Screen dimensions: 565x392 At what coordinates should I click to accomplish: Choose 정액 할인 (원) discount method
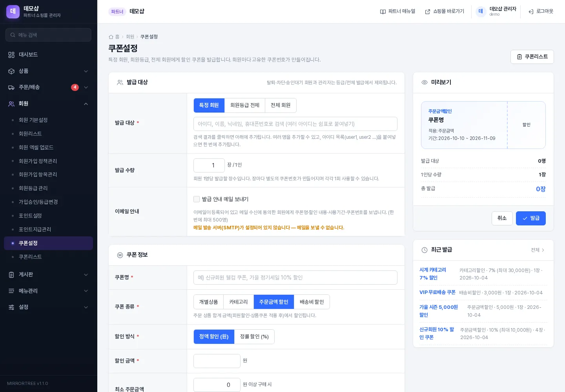[x=214, y=337]
